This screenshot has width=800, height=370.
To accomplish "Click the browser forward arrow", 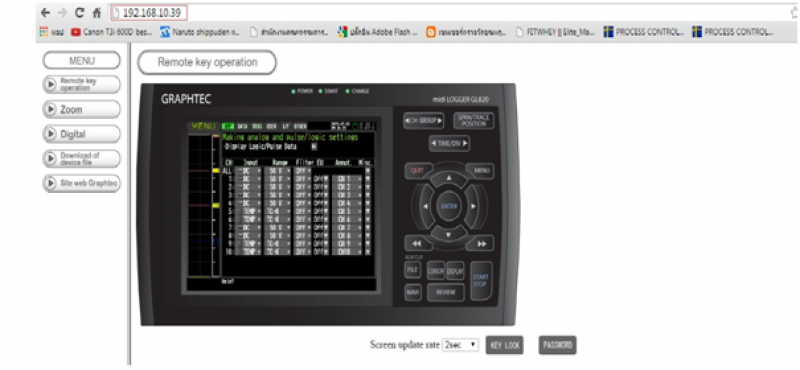I will 62,13.
